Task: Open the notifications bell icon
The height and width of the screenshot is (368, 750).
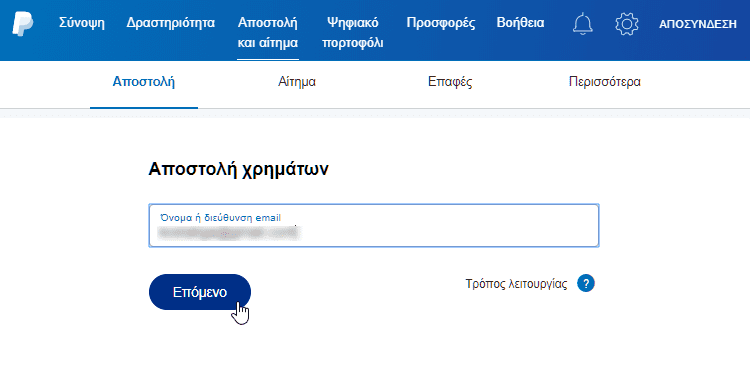Action: (x=583, y=24)
